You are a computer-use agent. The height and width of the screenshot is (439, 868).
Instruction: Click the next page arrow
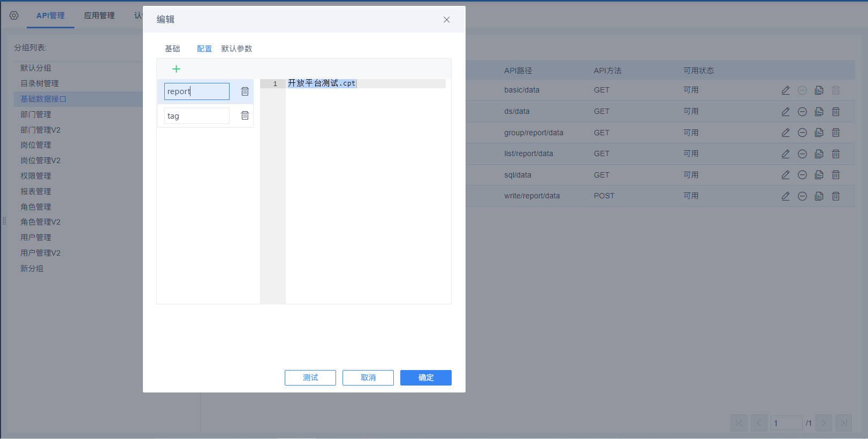(824, 423)
